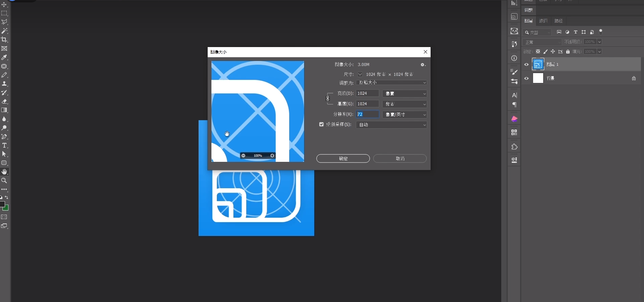This screenshot has height=302, width=644.
Task: Open the layer fill slider dropdown
Action: click(x=599, y=51)
